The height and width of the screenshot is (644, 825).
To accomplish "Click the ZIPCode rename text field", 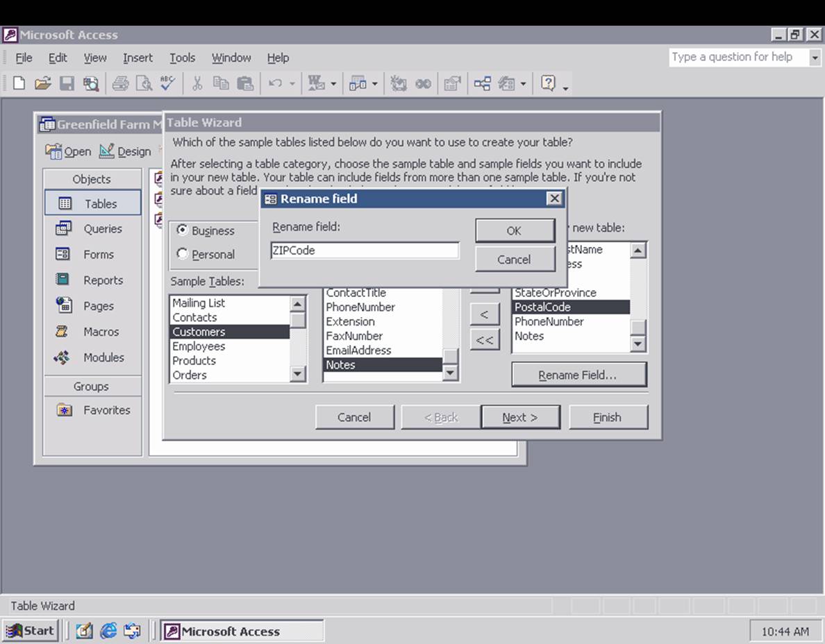I will (x=365, y=250).
